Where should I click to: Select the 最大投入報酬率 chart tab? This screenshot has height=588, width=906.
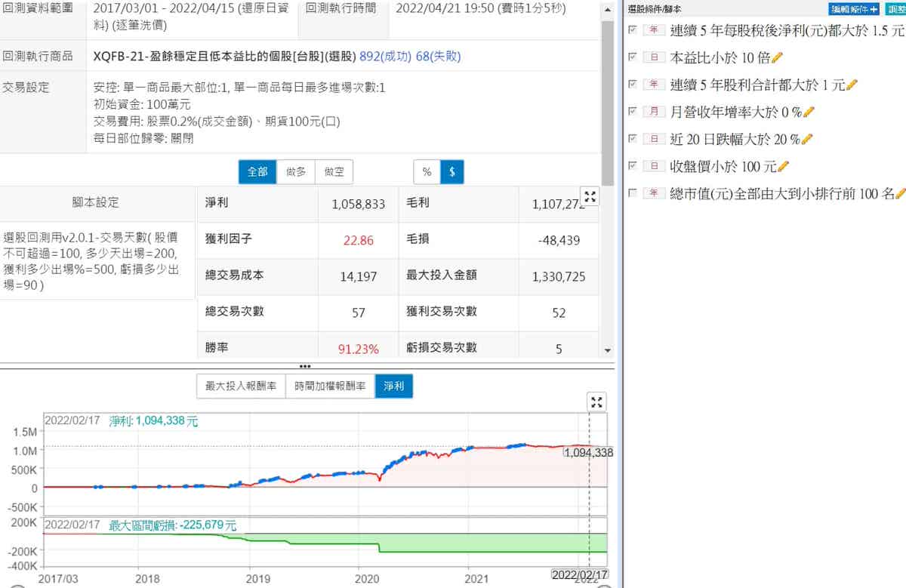[241, 386]
